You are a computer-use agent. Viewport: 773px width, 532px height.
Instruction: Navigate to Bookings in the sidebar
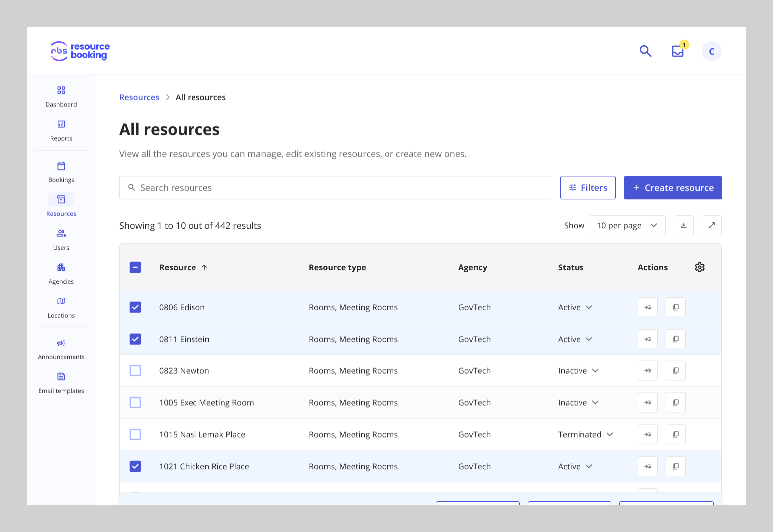click(61, 172)
